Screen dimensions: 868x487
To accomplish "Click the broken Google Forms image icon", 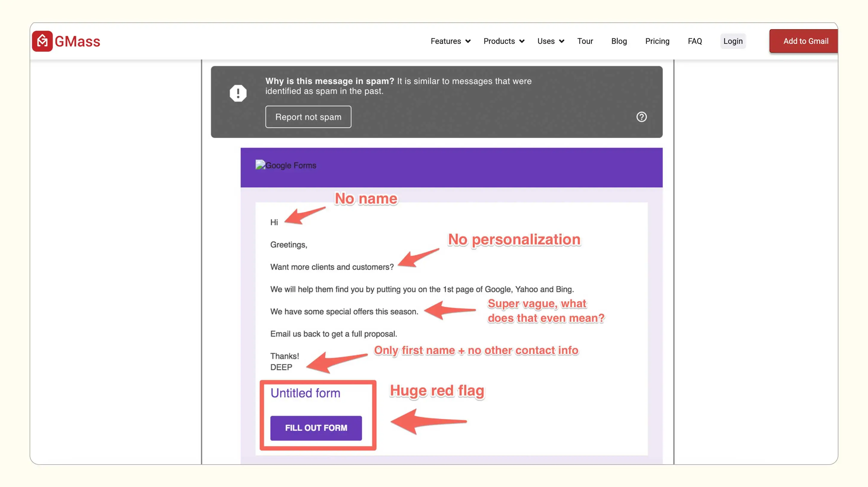I will [x=260, y=165].
